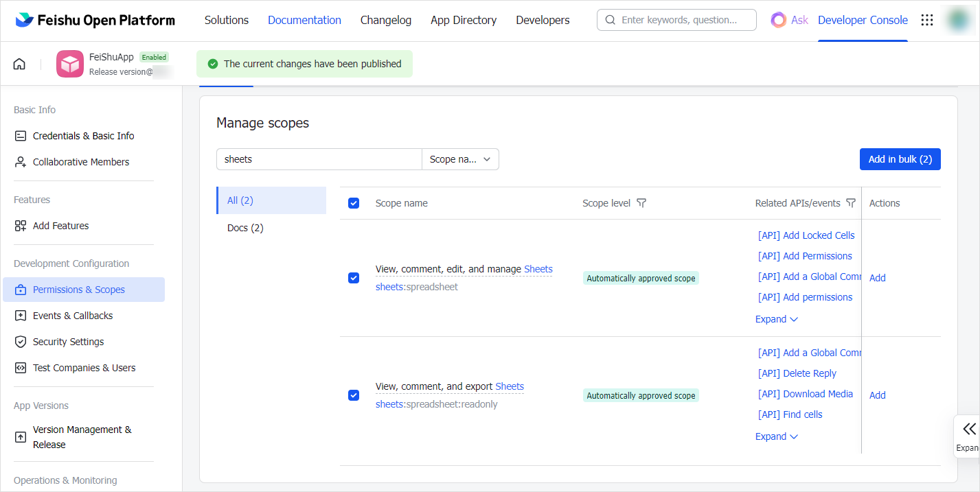980x492 pixels.
Task: Click the Ask assistant icon
Action: click(x=778, y=20)
